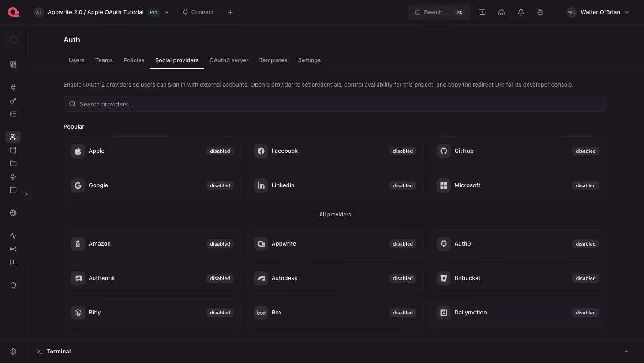Select the Microsoft logo icon
Screen dimensions: 644x363
[444, 185]
